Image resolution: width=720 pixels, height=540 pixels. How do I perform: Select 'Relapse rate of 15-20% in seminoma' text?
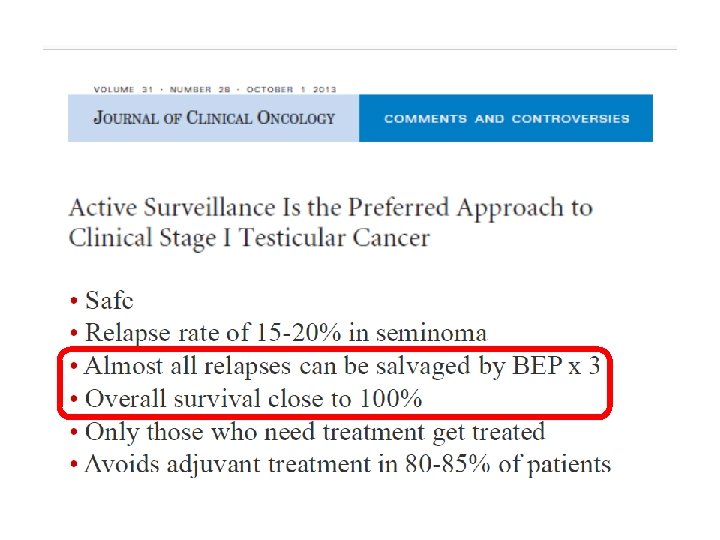(286, 332)
